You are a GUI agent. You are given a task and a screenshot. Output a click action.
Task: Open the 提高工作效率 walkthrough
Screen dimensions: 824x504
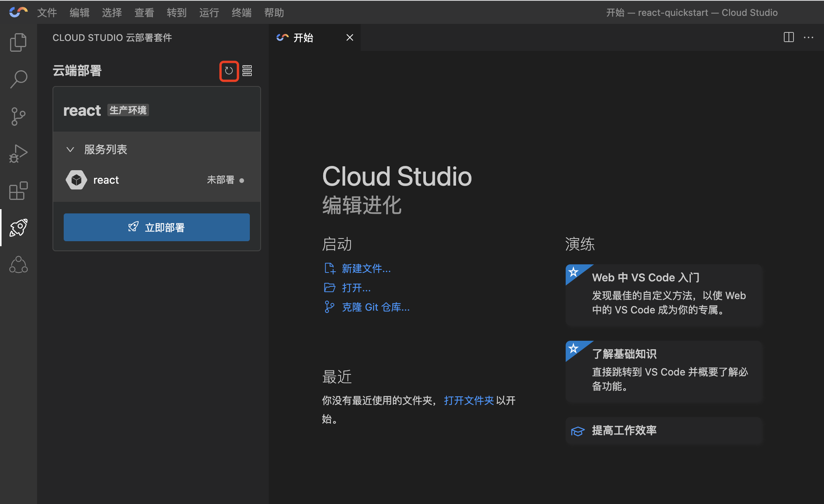[x=664, y=431]
